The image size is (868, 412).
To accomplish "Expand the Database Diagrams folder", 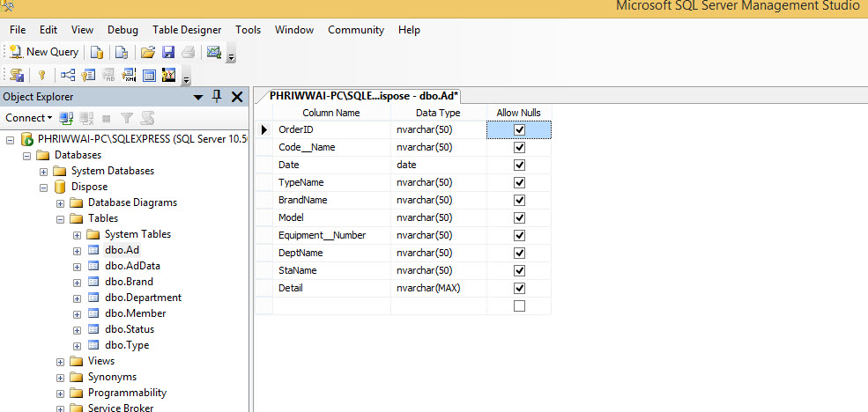I will (60, 203).
